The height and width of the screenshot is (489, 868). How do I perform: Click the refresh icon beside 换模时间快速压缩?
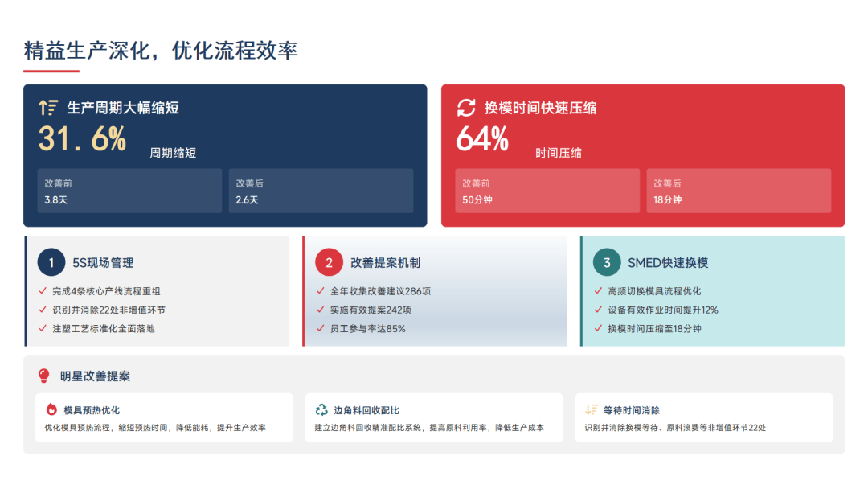(466, 108)
